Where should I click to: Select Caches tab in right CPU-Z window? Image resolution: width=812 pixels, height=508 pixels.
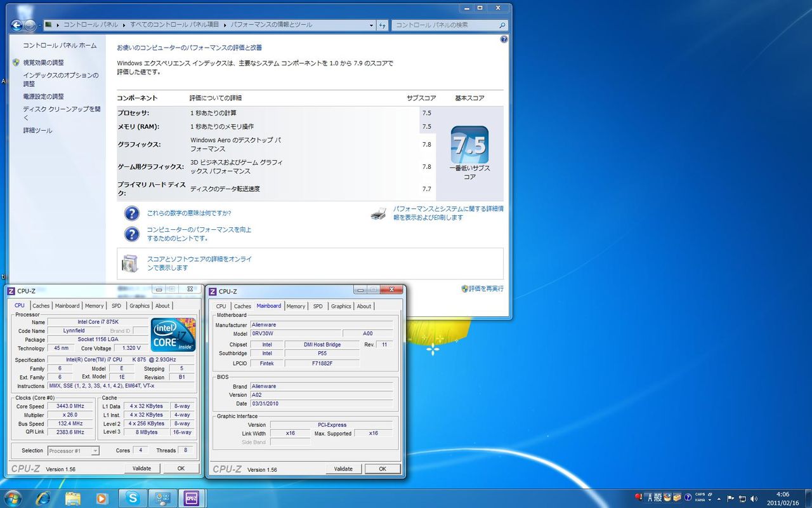[x=242, y=306]
